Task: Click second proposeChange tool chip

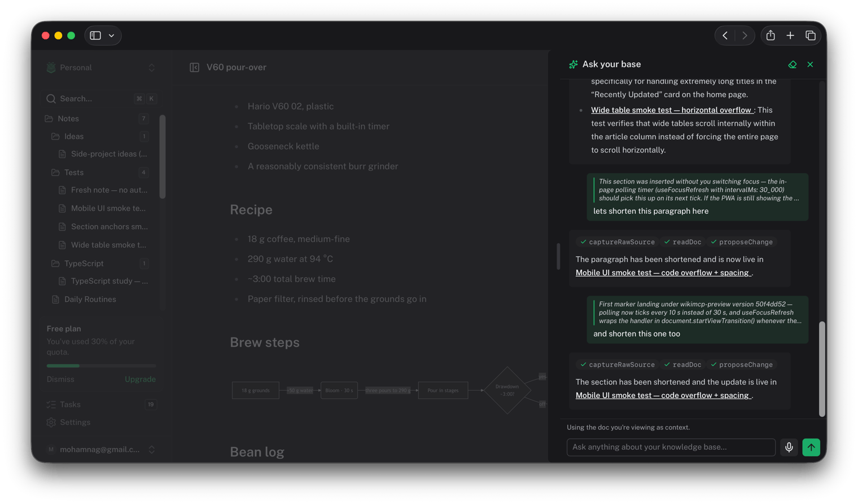Action: point(742,365)
